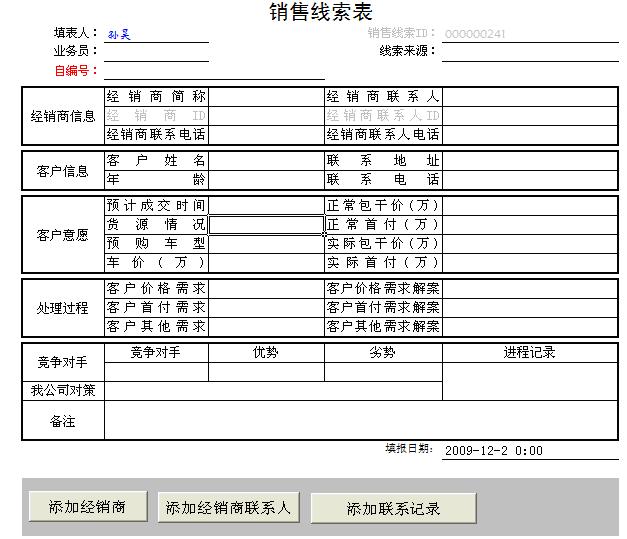Click the 填表人 field showing 孙昊
627x539 pixels.
156,34
